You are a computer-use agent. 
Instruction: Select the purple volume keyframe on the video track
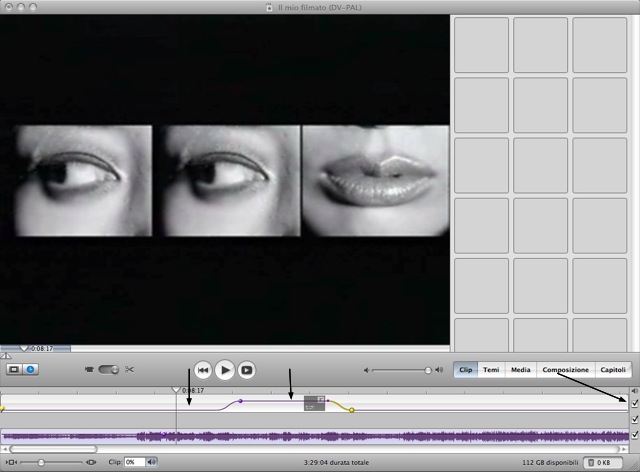[x=240, y=401]
